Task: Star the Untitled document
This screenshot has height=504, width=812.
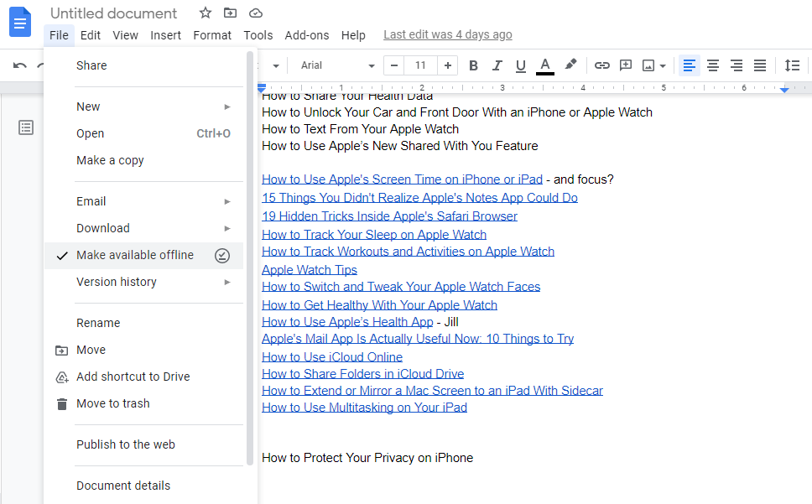Action: (x=205, y=13)
